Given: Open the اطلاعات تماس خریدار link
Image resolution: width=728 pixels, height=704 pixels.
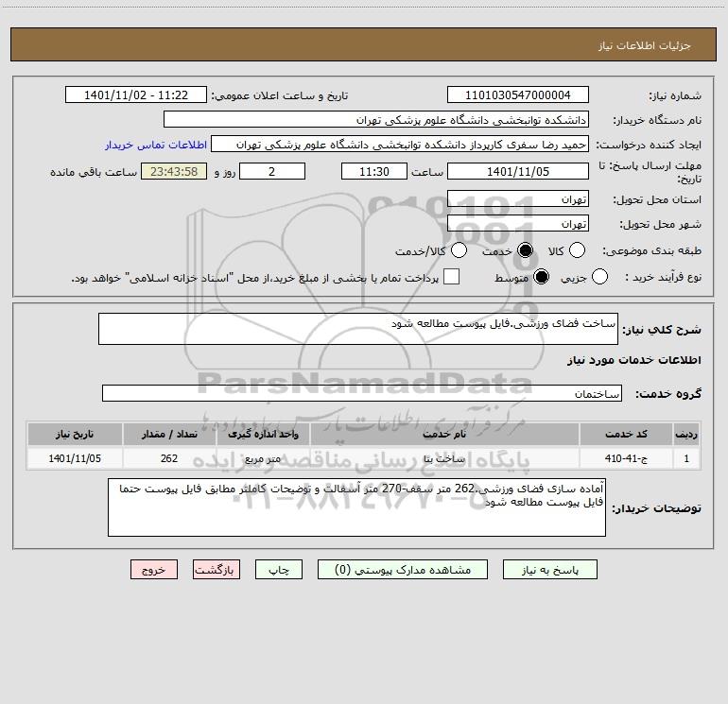Looking at the screenshot, I should click(156, 145).
